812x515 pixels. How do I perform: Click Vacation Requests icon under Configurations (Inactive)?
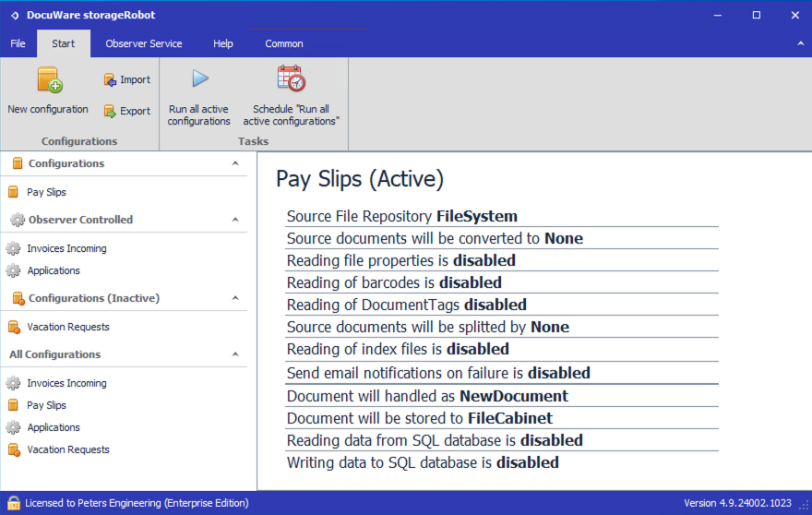[14, 327]
